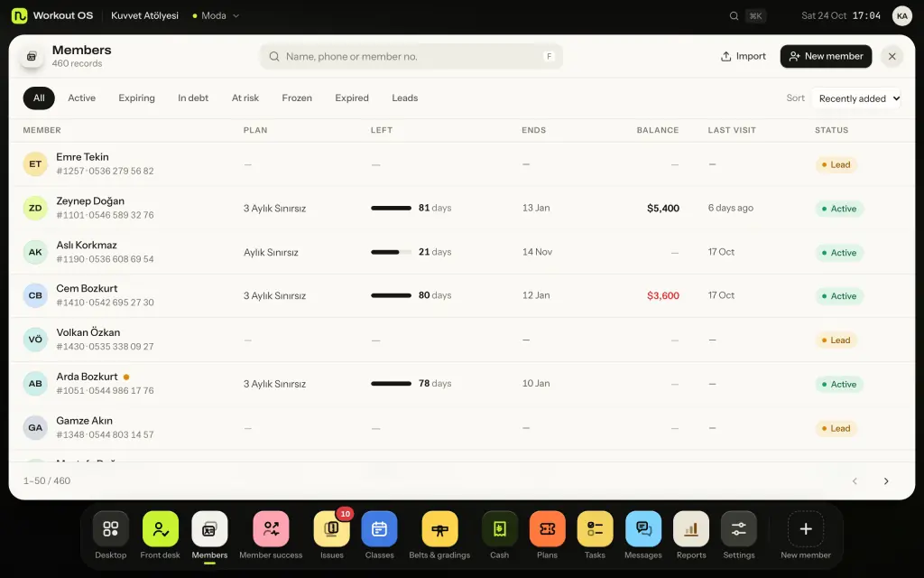Open Aslı Korkmaz member name
Viewport: 924px width, 578px height.
[87, 245]
